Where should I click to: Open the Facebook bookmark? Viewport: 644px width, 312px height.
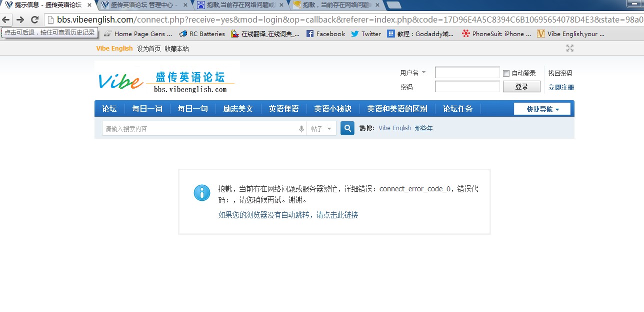[x=325, y=34]
